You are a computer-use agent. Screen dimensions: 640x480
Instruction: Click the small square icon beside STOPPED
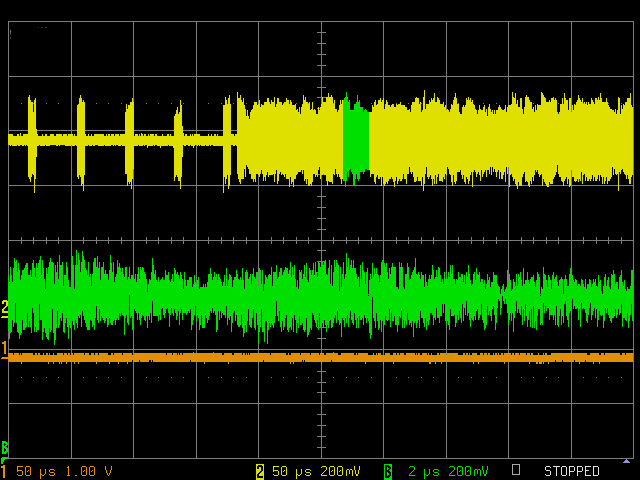(x=516, y=470)
